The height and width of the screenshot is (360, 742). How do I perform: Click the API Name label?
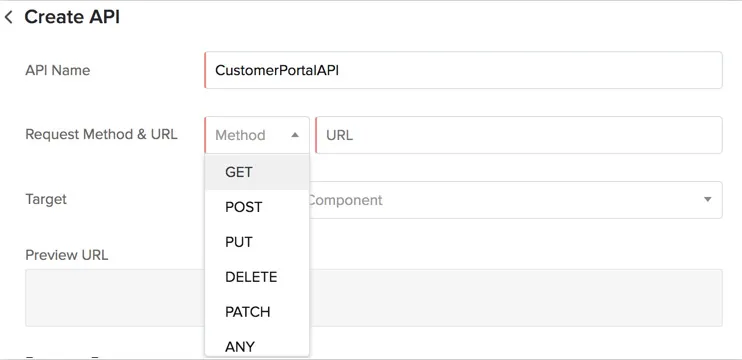(x=57, y=70)
